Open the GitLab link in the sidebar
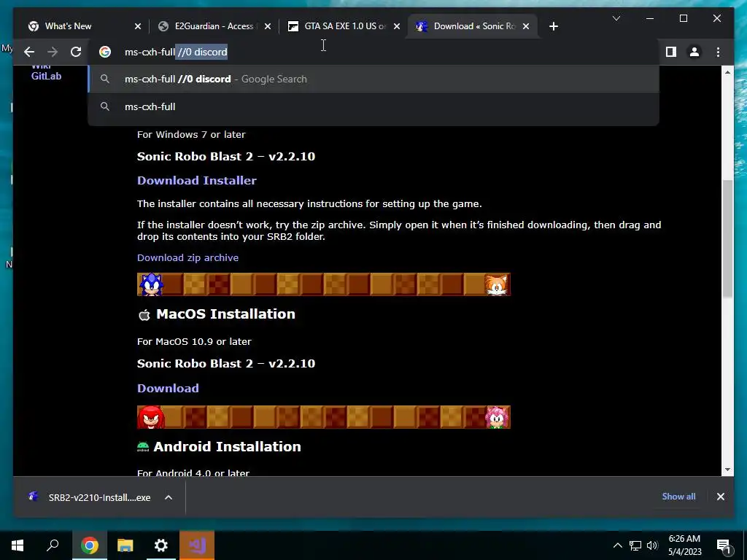The height and width of the screenshot is (560, 747). 46,76
